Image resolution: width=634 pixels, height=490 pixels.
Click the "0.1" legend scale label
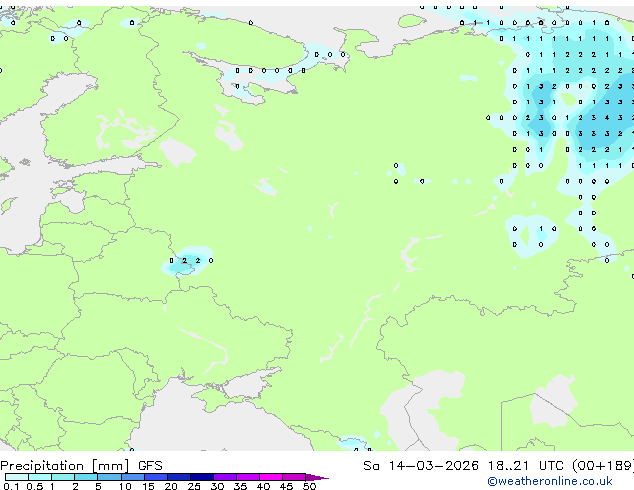[x=11, y=486]
